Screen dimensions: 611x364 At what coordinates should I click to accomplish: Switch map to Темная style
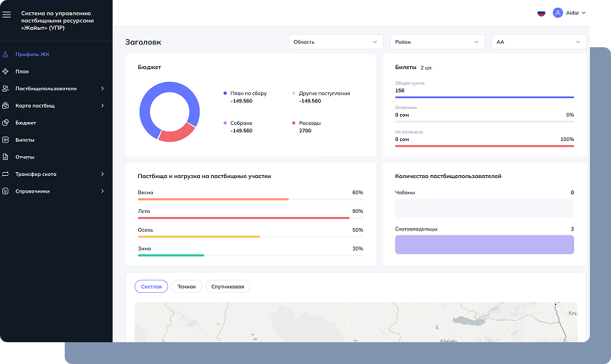[x=186, y=286]
